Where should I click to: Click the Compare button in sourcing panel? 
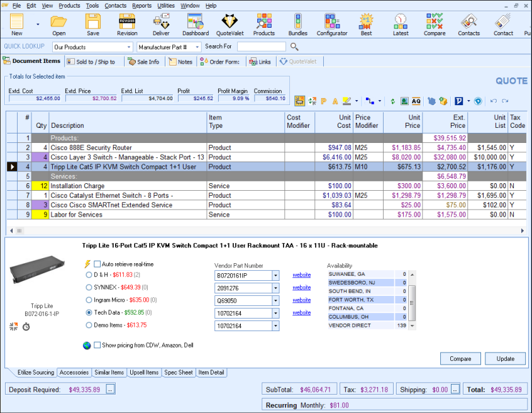point(460,359)
